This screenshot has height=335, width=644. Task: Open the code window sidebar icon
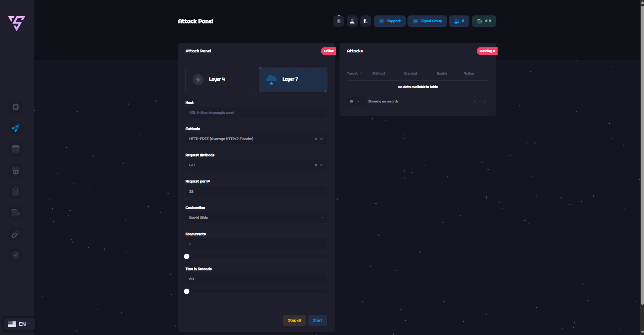point(15,150)
